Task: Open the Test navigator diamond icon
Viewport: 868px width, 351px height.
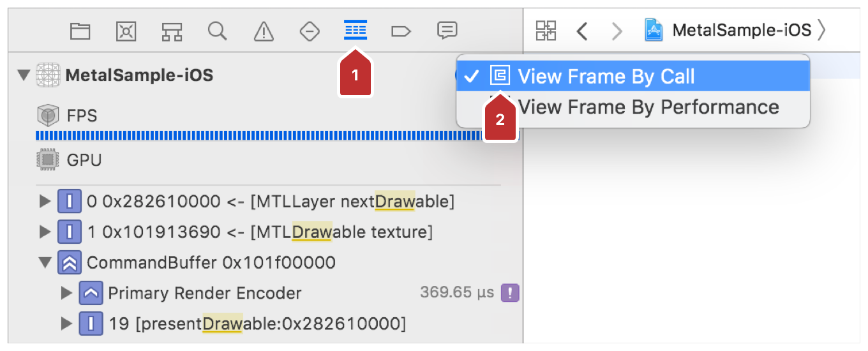Action: 310,31
